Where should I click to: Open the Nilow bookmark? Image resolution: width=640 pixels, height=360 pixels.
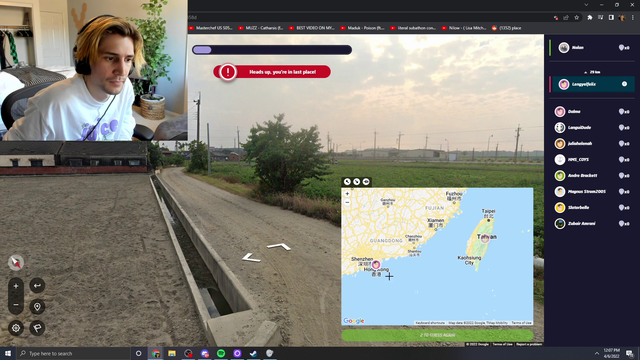click(464, 28)
